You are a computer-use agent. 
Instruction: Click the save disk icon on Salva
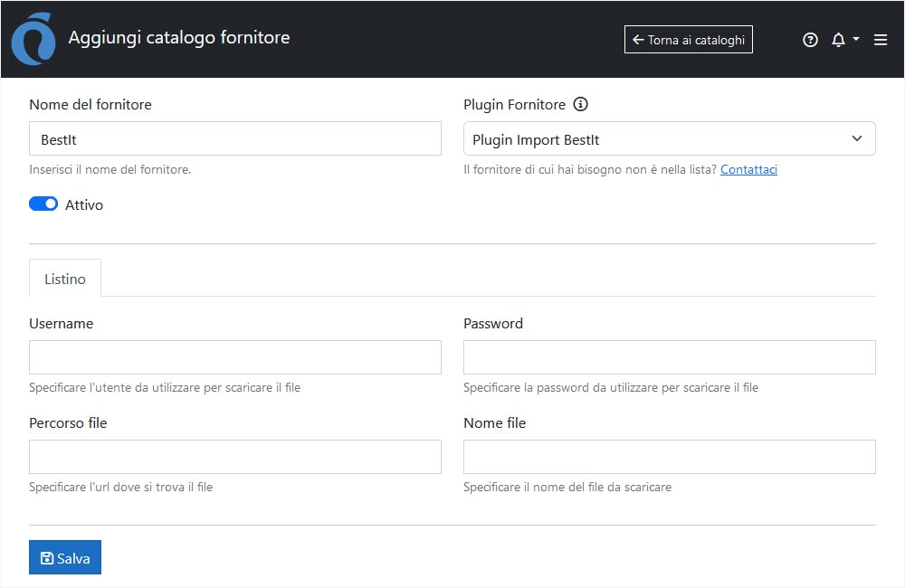pyautogui.click(x=46, y=557)
